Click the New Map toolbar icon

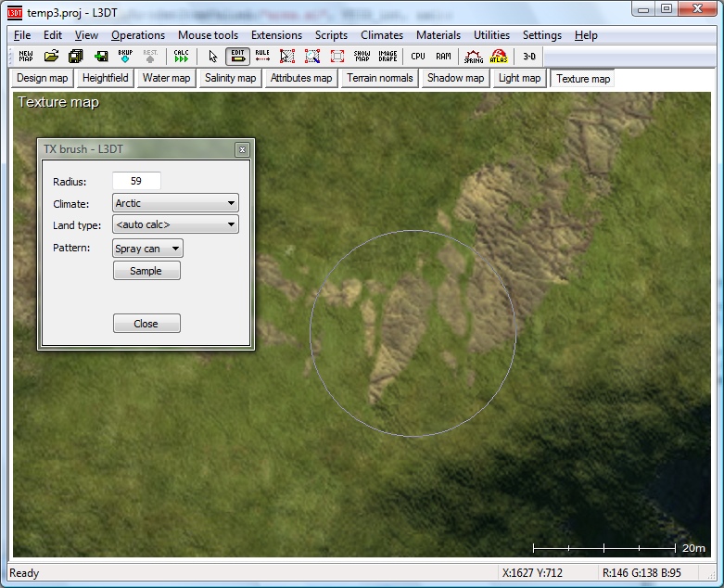(x=25, y=57)
